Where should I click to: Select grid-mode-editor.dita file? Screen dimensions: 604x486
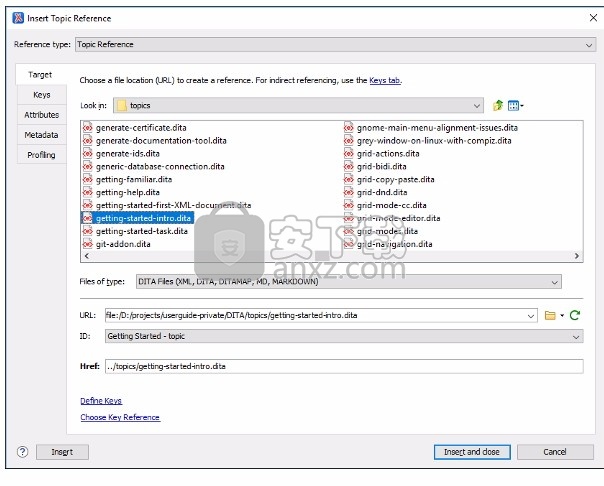[x=398, y=218]
